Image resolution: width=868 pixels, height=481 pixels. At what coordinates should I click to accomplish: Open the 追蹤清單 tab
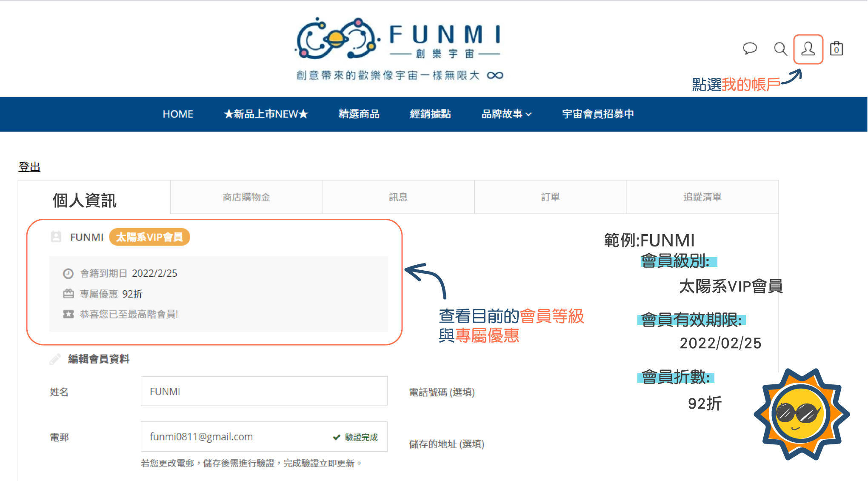coord(702,197)
